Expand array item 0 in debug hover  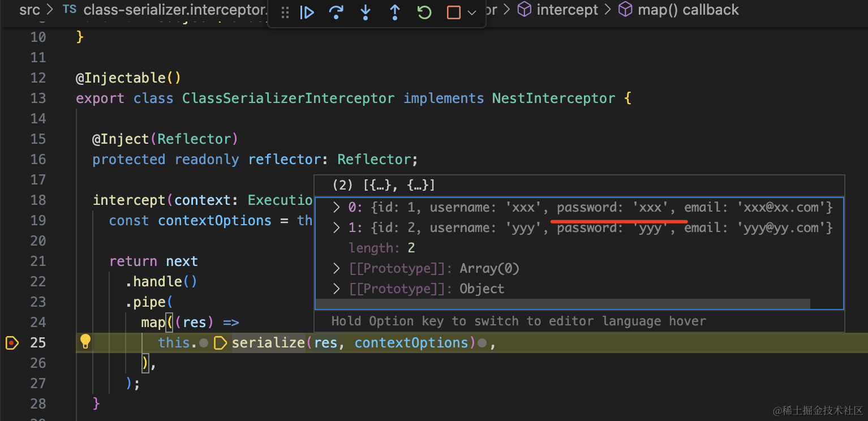337,207
